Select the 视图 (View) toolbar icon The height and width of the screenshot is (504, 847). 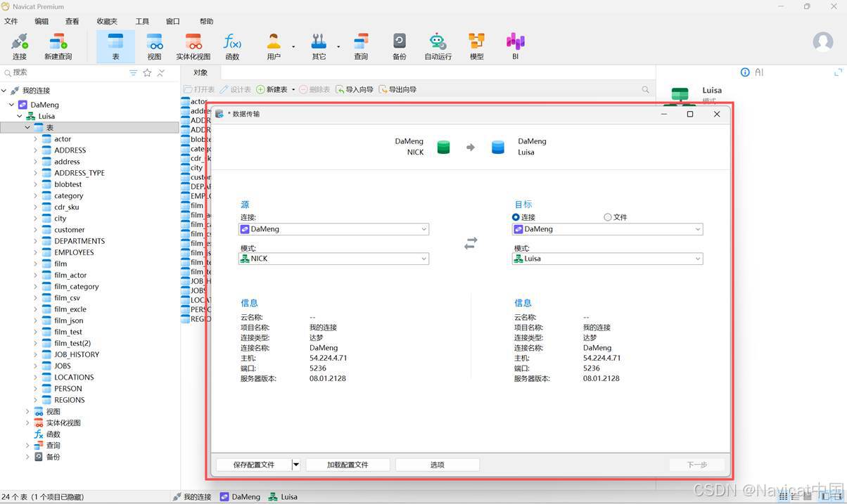[154, 46]
